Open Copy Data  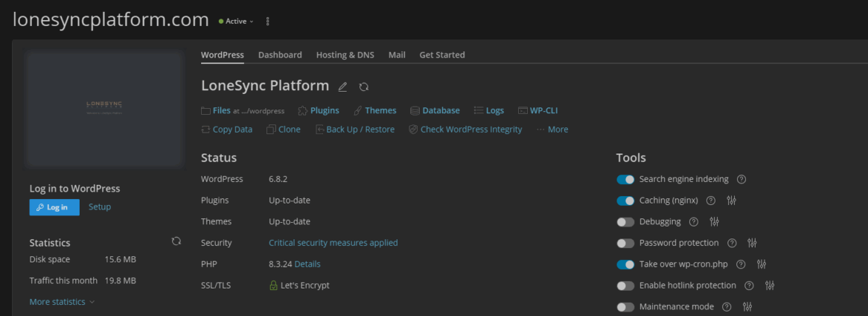(x=226, y=129)
